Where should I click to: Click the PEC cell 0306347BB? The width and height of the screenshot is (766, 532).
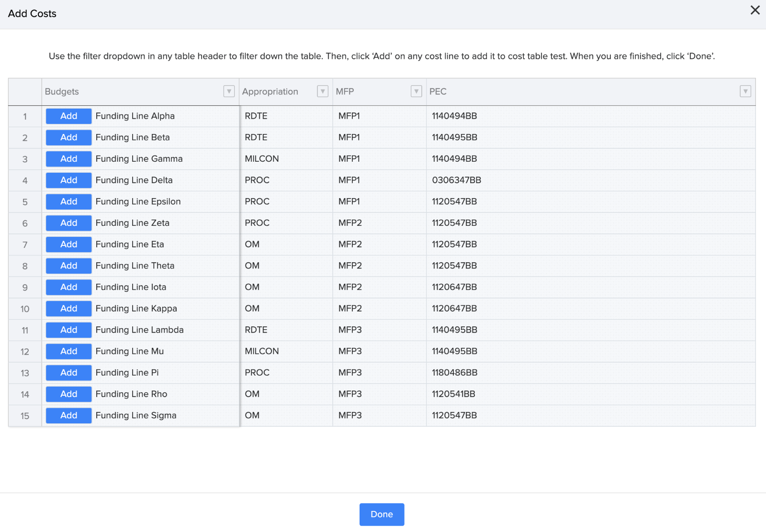456,180
